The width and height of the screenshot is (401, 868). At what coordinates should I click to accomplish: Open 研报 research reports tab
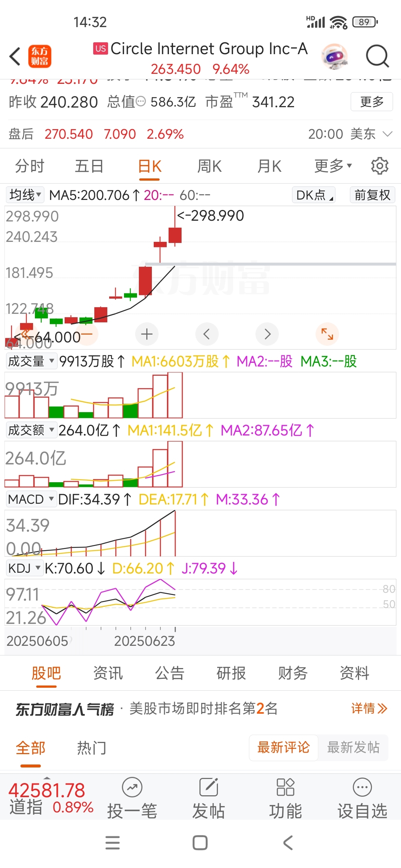(231, 673)
